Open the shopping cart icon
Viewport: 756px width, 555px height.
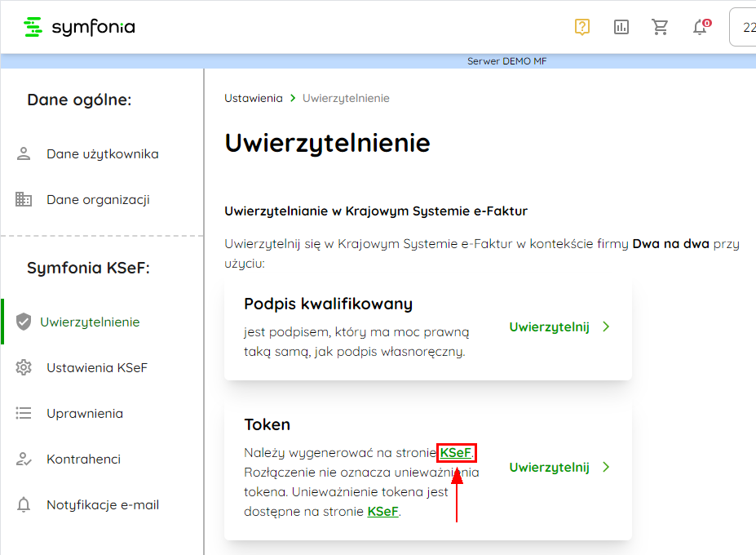(661, 27)
